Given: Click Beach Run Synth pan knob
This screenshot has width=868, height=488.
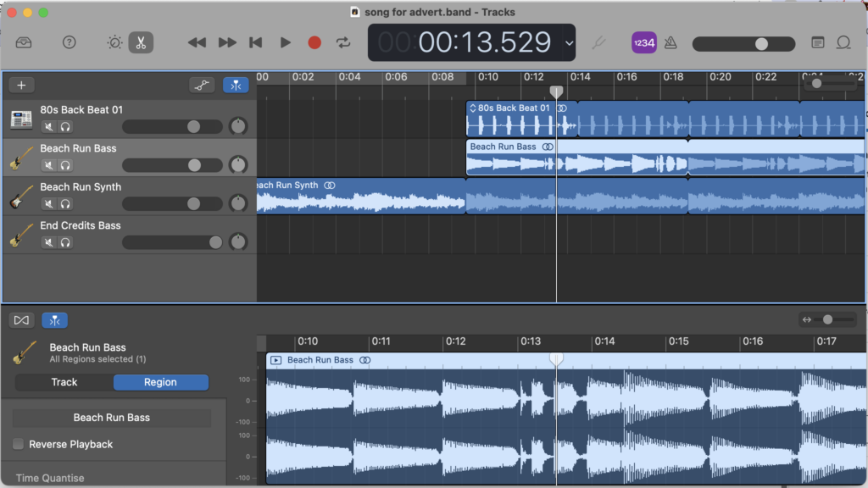Looking at the screenshot, I should click(x=238, y=203).
